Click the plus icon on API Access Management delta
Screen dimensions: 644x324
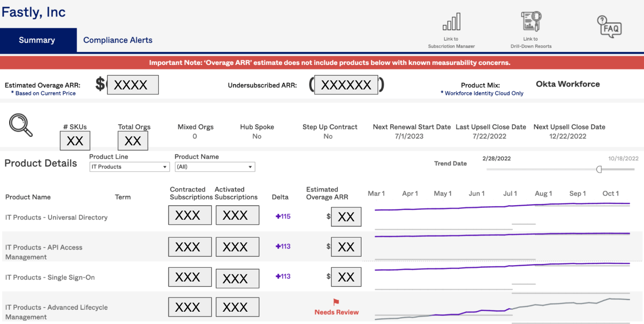(278, 246)
